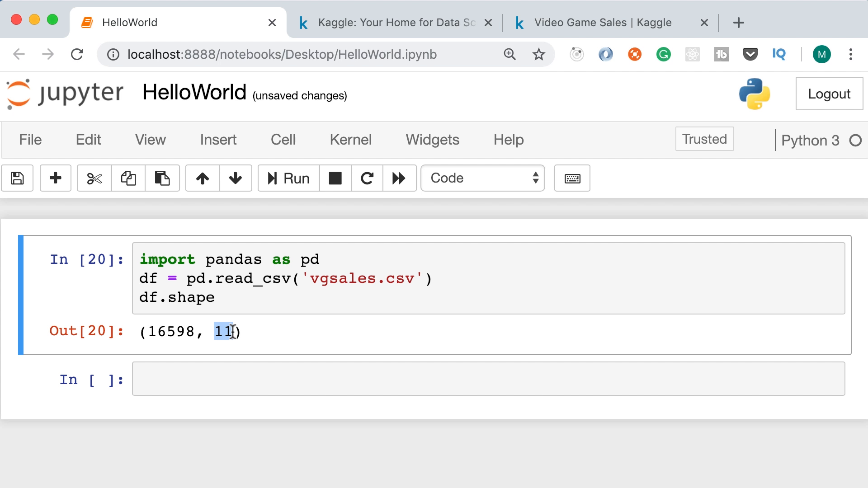Insert cell below with plus icon
Image resolution: width=868 pixels, height=488 pixels.
pyautogui.click(x=56, y=178)
